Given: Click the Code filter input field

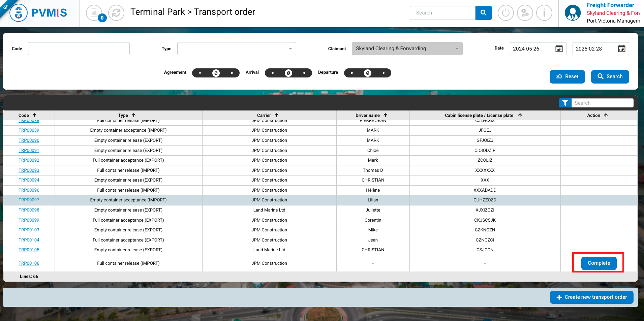Looking at the screenshot, I should pos(79,49).
